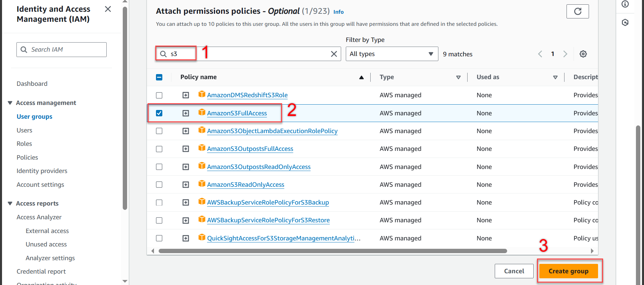Go to next page of policies
The width and height of the screenshot is (644, 285).
(565, 54)
